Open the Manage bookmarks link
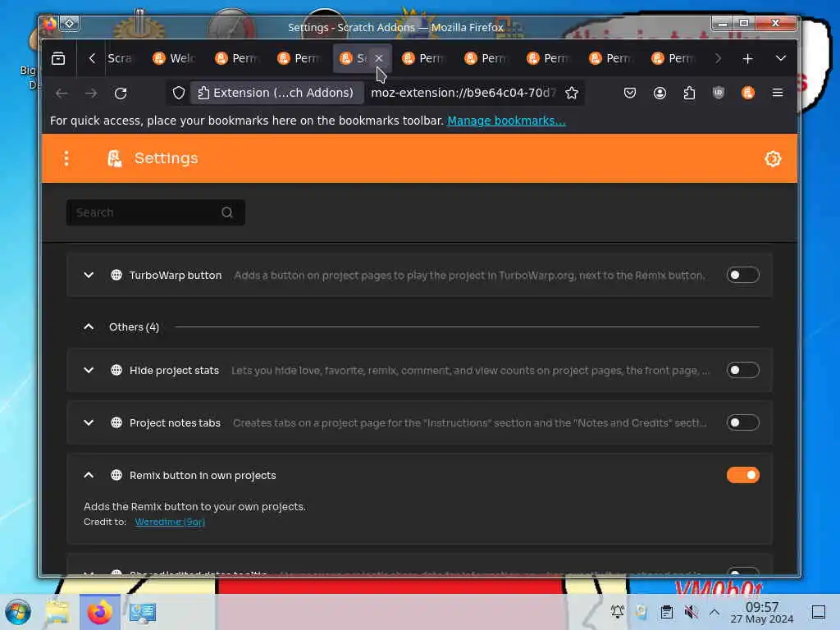840x630 pixels. pyautogui.click(x=506, y=121)
